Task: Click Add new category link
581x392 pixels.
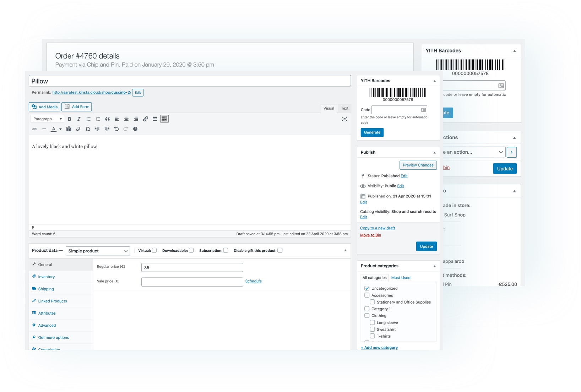Action: pyautogui.click(x=379, y=348)
